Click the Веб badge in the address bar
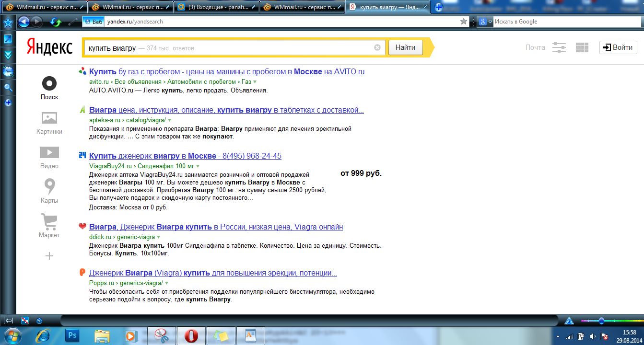The height and width of the screenshot is (345, 644). pyautogui.click(x=94, y=22)
